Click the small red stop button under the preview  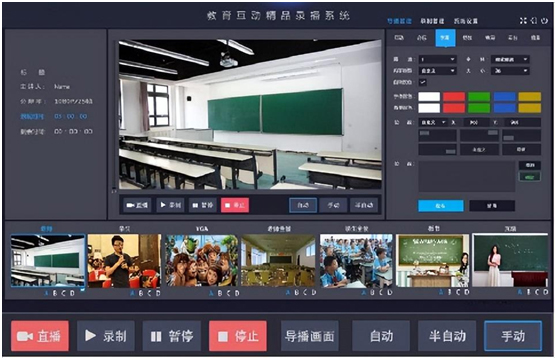[235, 205]
